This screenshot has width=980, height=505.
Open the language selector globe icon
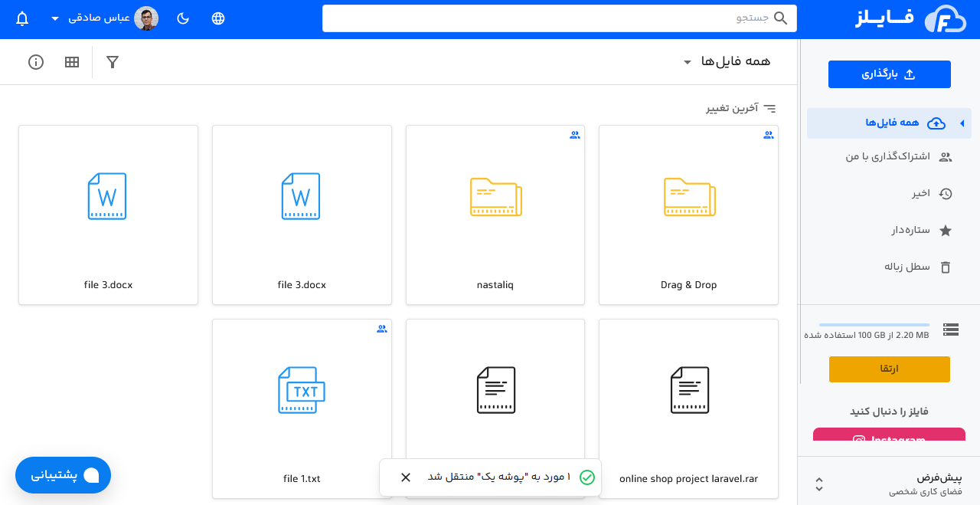pos(218,18)
